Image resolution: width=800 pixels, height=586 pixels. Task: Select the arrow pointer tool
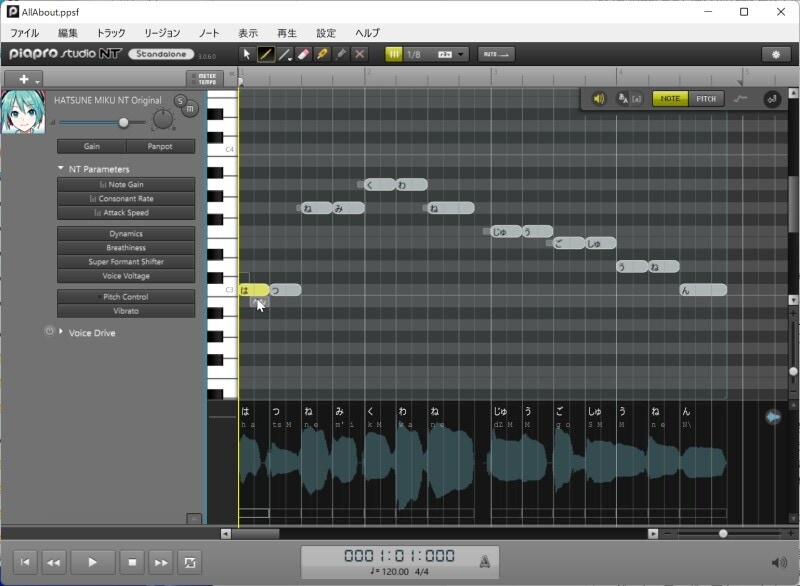(x=247, y=54)
